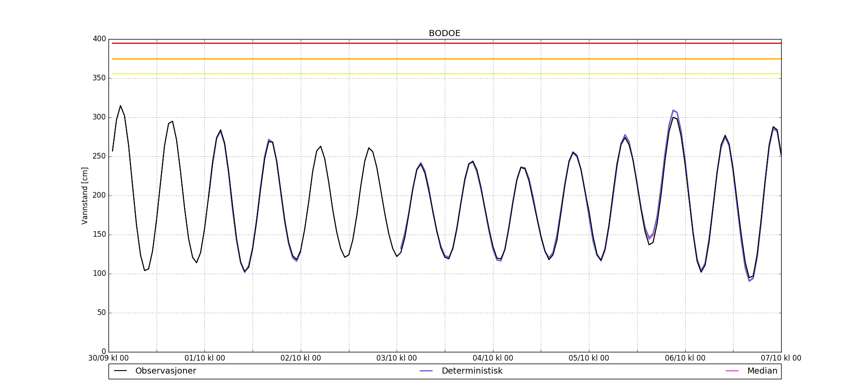
Task: Click the 03/10 kl 00 x-axis label
Action: tap(397, 358)
